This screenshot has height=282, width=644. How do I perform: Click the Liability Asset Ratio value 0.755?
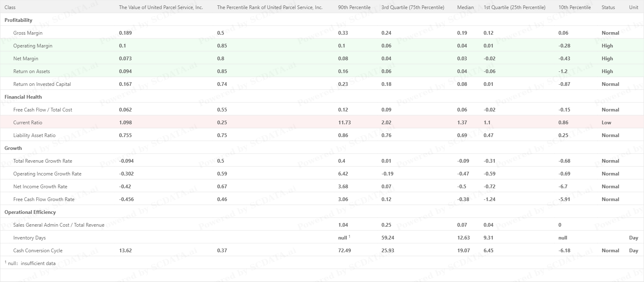coord(125,135)
